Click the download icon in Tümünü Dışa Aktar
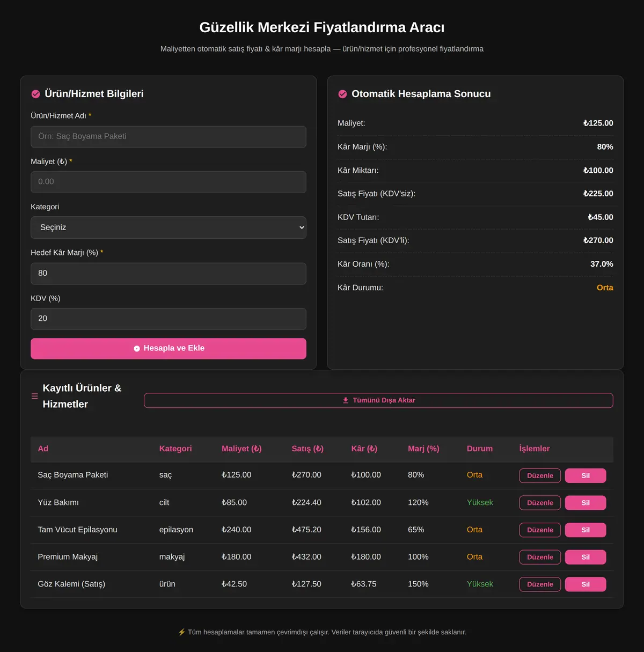Viewport: 644px width, 652px height. pos(346,400)
